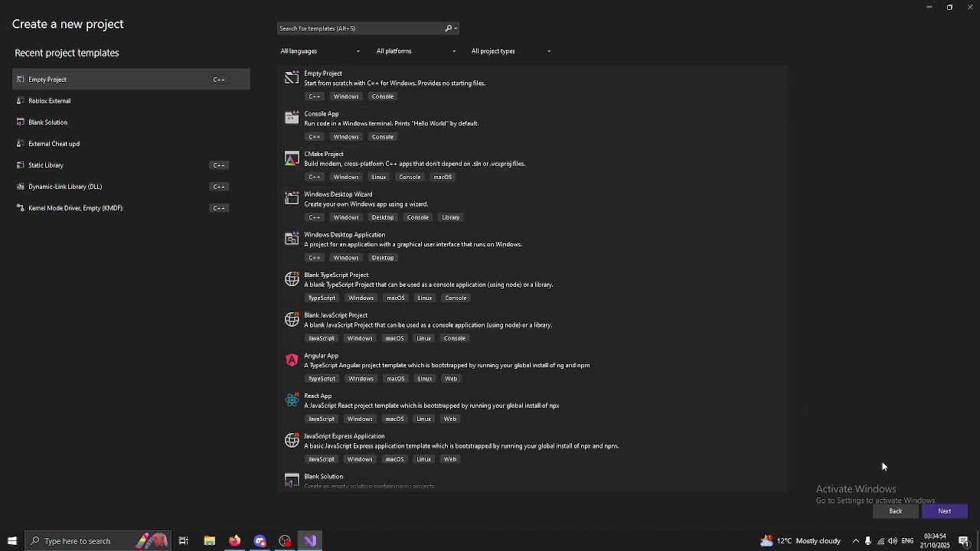Click the CMake Project title text
This screenshot has width=980, height=551.
(324, 155)
